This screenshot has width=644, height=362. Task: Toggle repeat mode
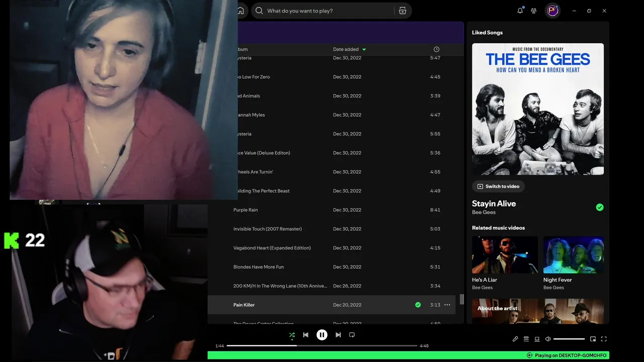(x=352, y=335)
